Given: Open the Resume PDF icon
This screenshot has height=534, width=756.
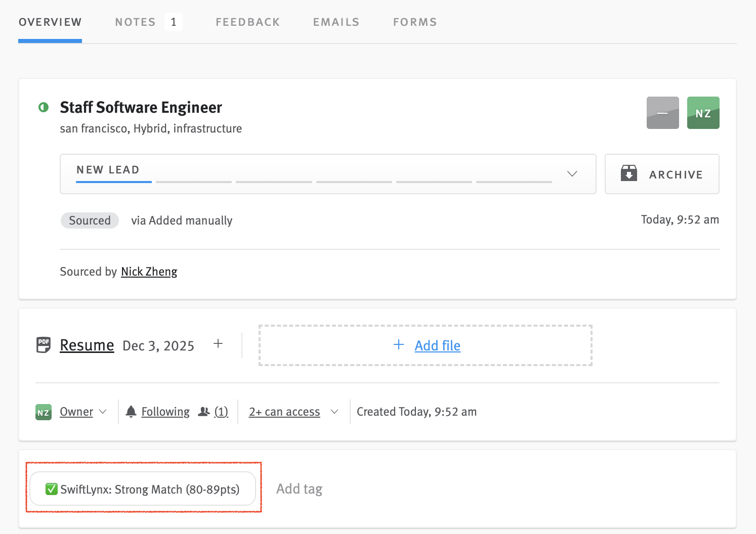Looking at the screenshot, I should point(44,345).
